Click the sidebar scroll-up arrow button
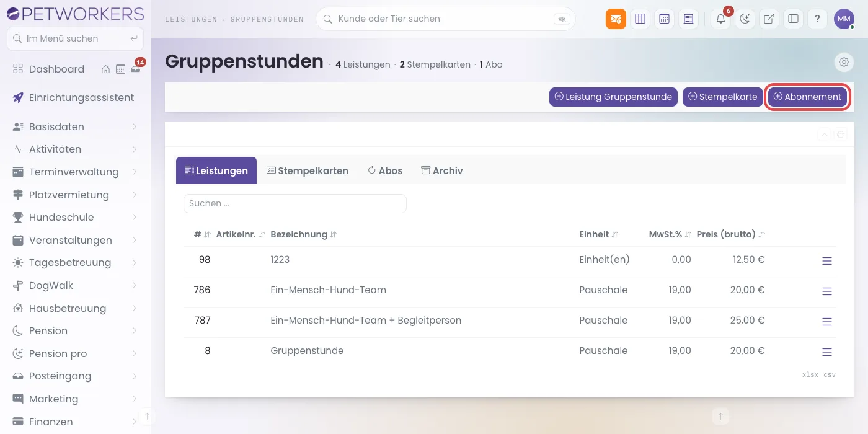Viewport: 868px width, 434px height. click(x=147, y=417)
